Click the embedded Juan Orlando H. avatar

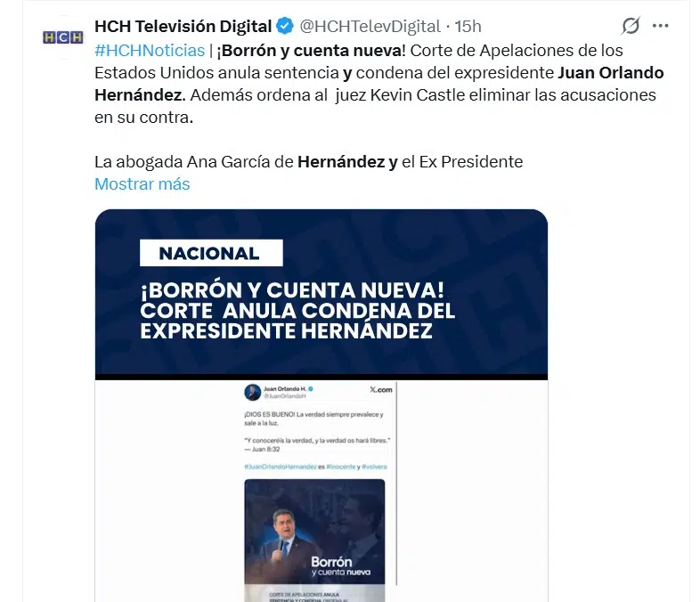(252, 392)
